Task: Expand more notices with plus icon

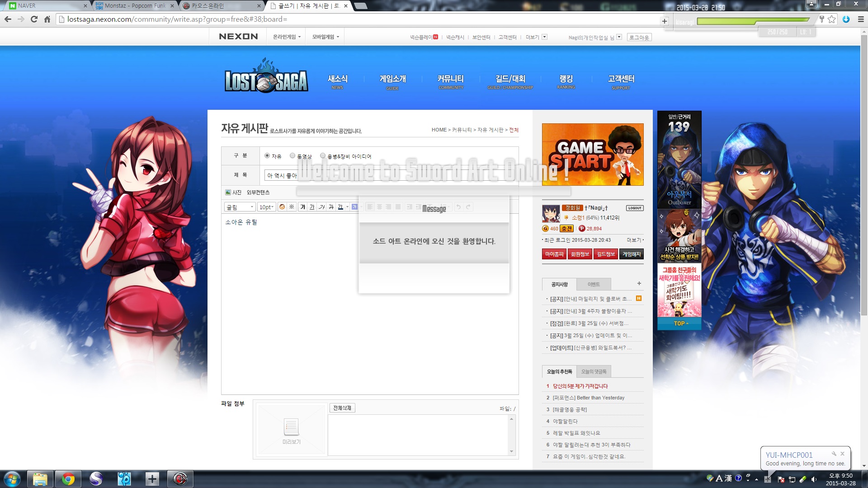Action: pos(639,283)
